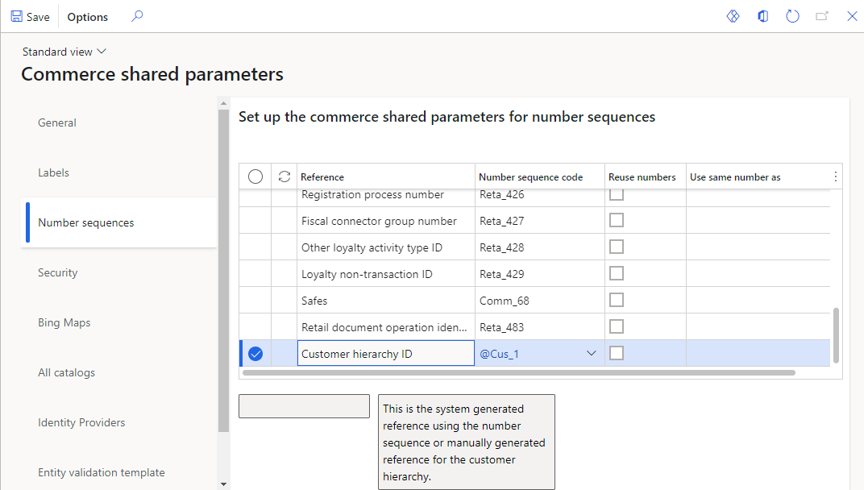Open the Identity Providers section
This screenshot has width=868, height=490.
click(81, 422)
